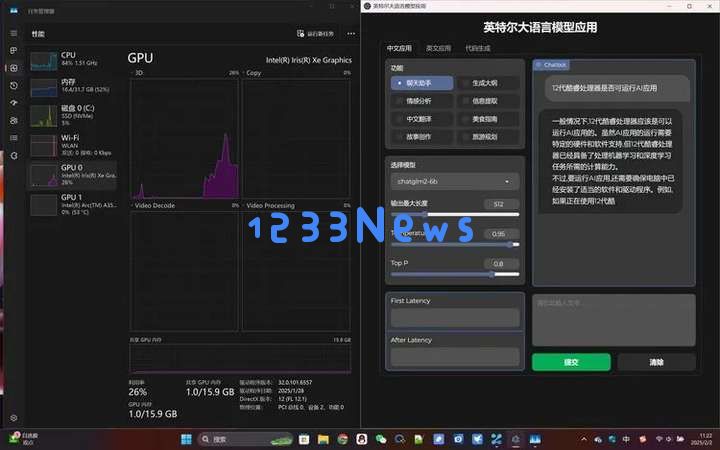The height and width of the screenshot is (450, 720).
Task: Select 聊天助手 function radio option
Action: [x=422, y=83]
